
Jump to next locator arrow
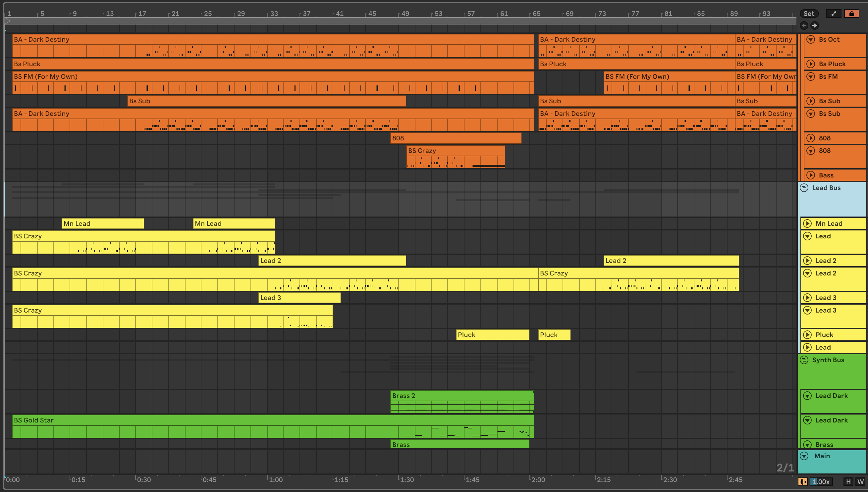[x=815, y=25]
